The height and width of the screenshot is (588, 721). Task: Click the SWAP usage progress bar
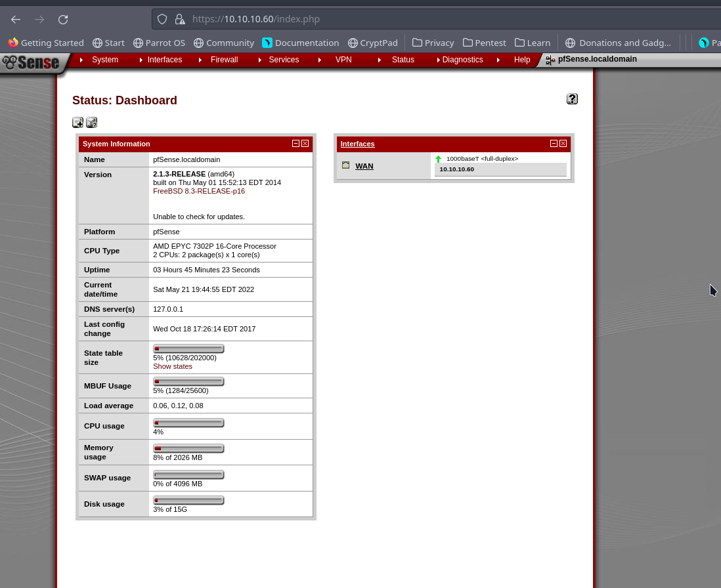188,474
